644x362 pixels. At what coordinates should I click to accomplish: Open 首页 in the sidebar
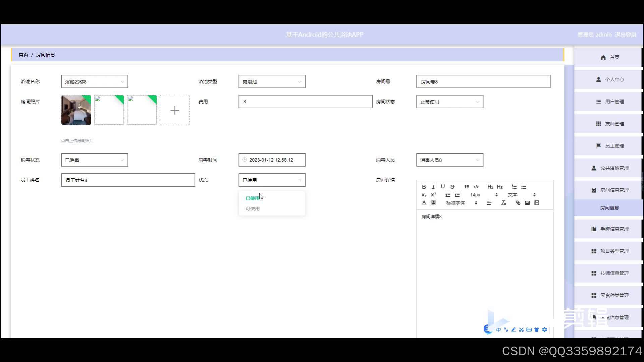coord(608,57)
